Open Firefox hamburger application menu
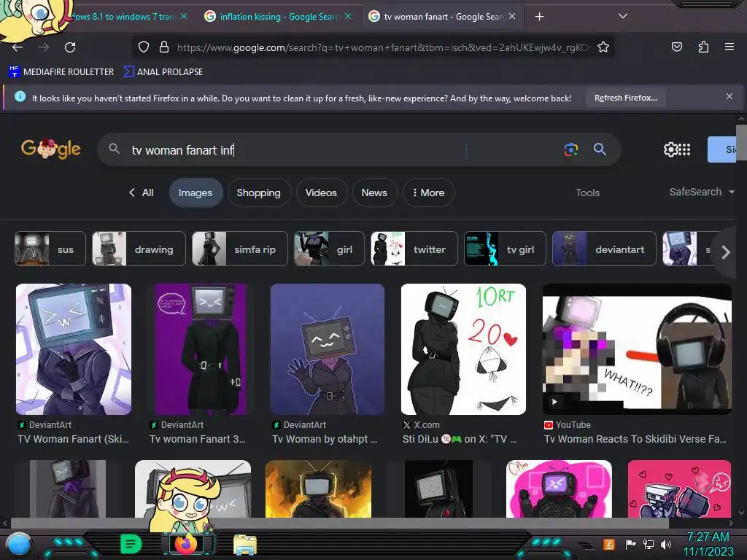The width and height of the screenshot is (747, 560). 729,47
